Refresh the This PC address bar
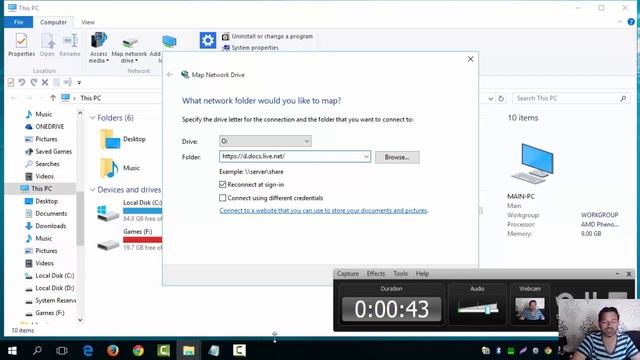Screen dimensions: 640x360 (501, 98)
